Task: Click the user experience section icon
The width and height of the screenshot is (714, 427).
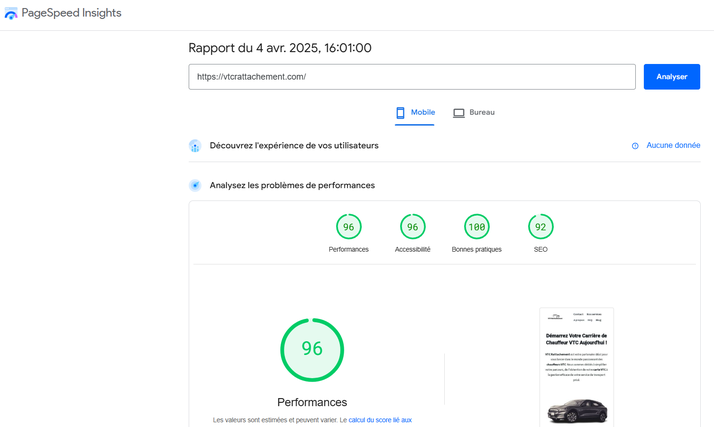Action: click(x=195, y=146)
